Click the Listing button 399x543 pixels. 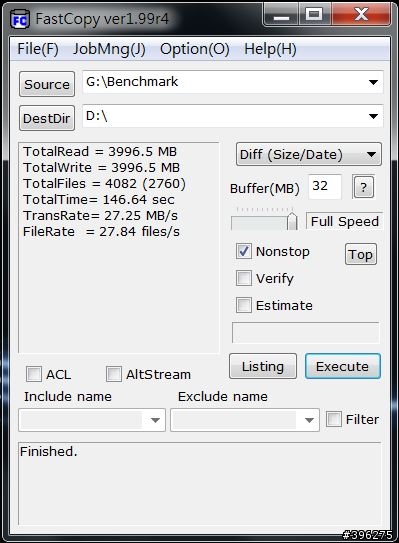tap(263, 366)
